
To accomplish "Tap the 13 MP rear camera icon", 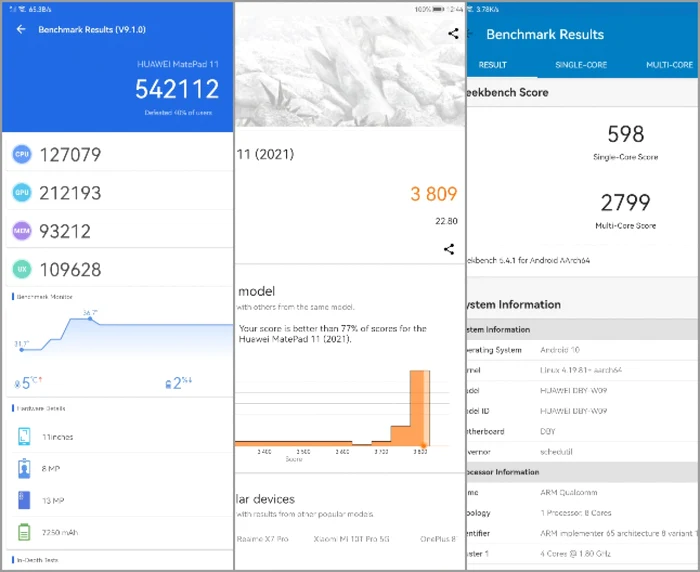I will pos(24,500).
